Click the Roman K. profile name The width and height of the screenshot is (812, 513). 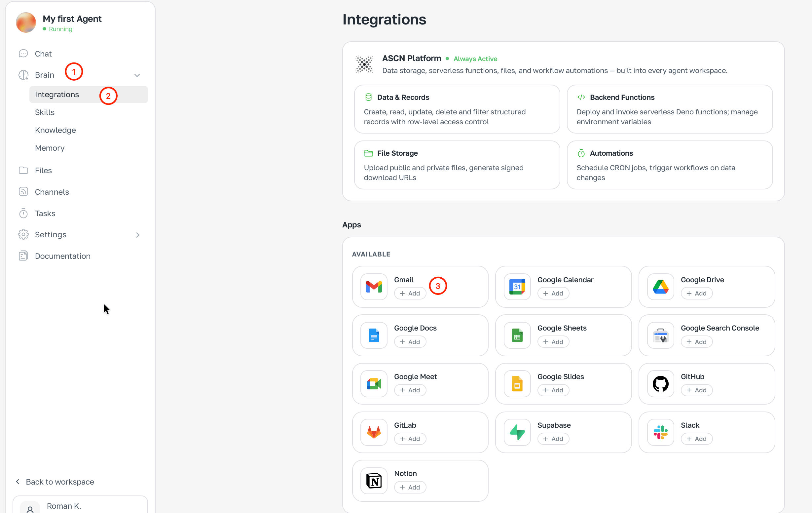point(64,506)
